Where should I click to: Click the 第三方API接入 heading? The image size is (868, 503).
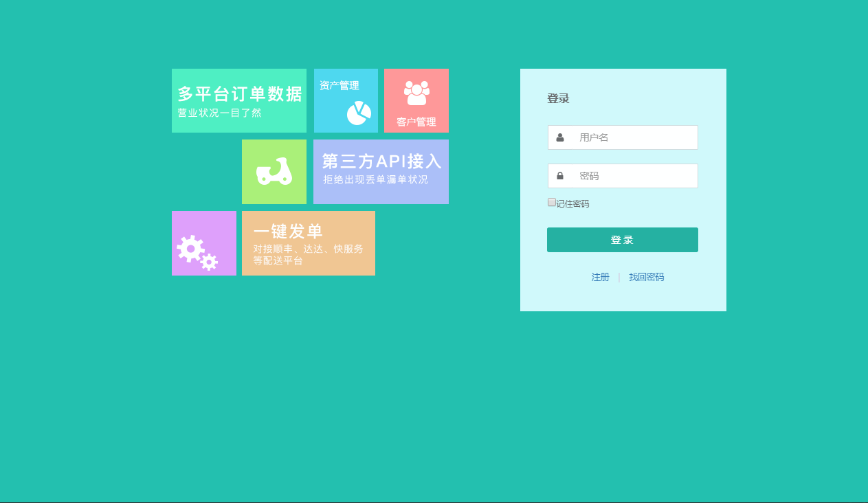click(382, 161)
